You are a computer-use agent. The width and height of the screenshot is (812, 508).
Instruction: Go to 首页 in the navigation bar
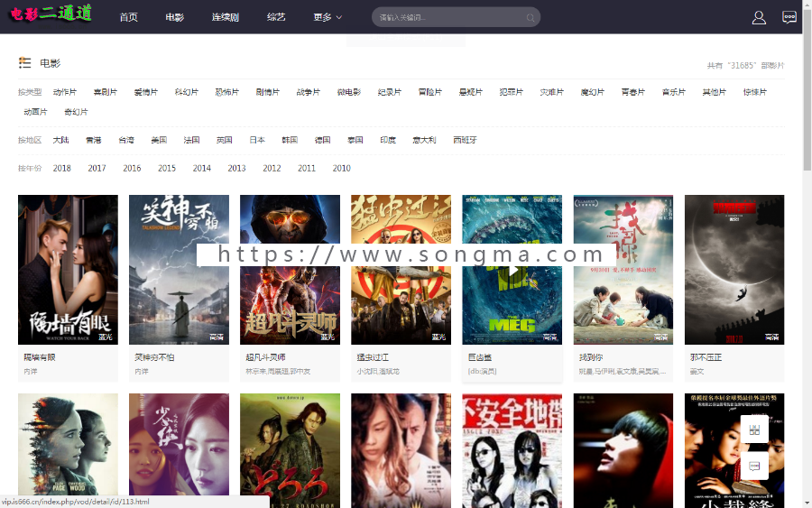pos(128,18)
